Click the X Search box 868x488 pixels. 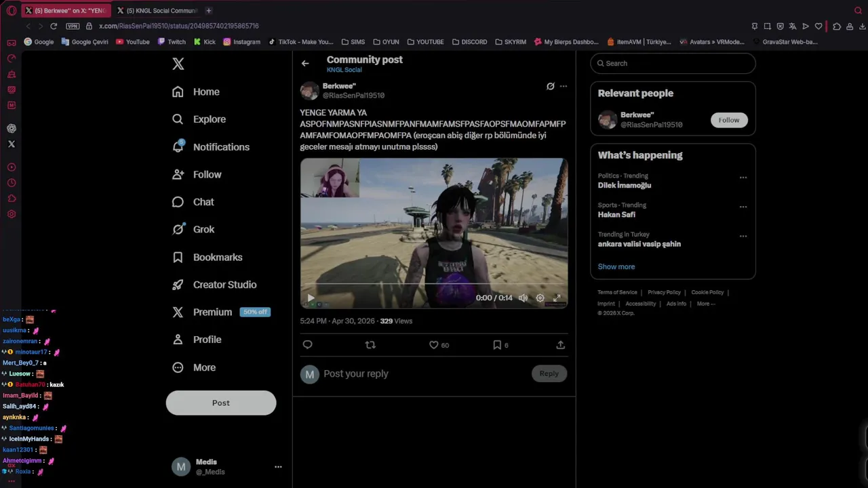point(673,63)
